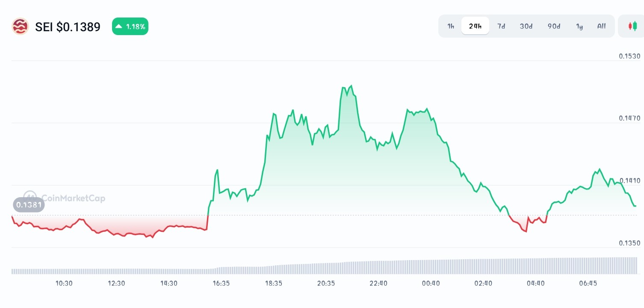Image resolution: width=644 pixels, height=308 pixels.
Task: Click the SEI $0.1389 price text
Action: pyautogui.click(x=68, y=27)
